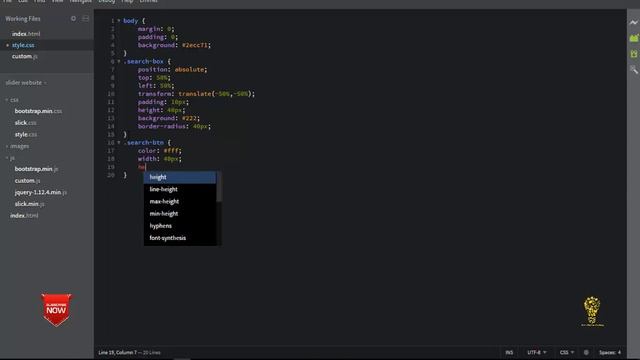Collapse the css folder in project tree
The height and width of the screenshot is (360, 640).
(7, 100)
